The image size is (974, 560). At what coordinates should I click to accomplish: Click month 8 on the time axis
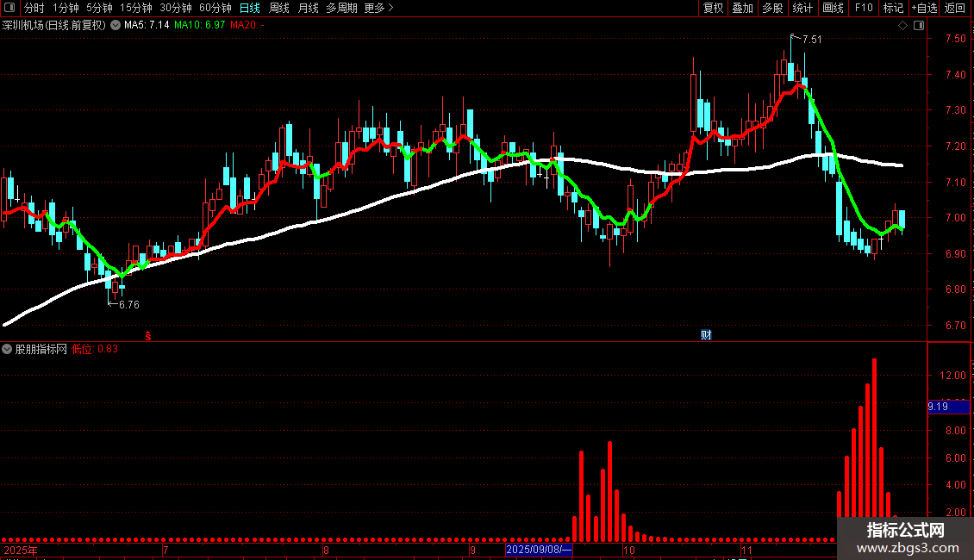pyautogui.click(x=326, y=551)
